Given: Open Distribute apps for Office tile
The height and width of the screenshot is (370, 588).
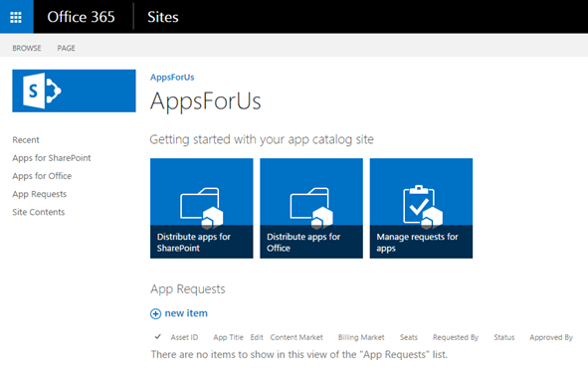Looking at the screenshot, I should coord(311,208).
